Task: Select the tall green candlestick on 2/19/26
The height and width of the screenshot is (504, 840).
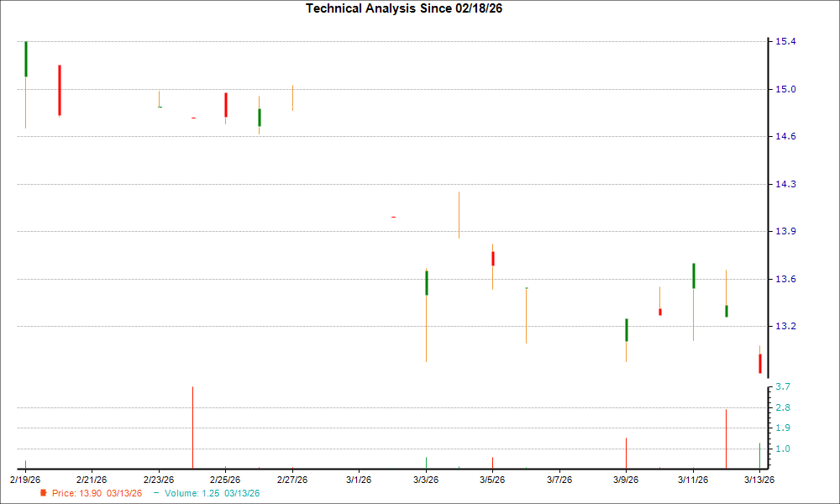Action: click(x=26, y=59)
